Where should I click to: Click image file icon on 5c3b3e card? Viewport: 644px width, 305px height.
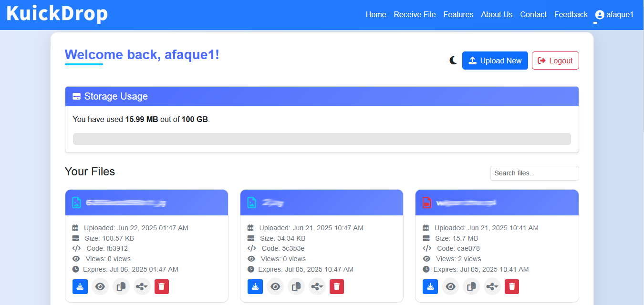251,203
